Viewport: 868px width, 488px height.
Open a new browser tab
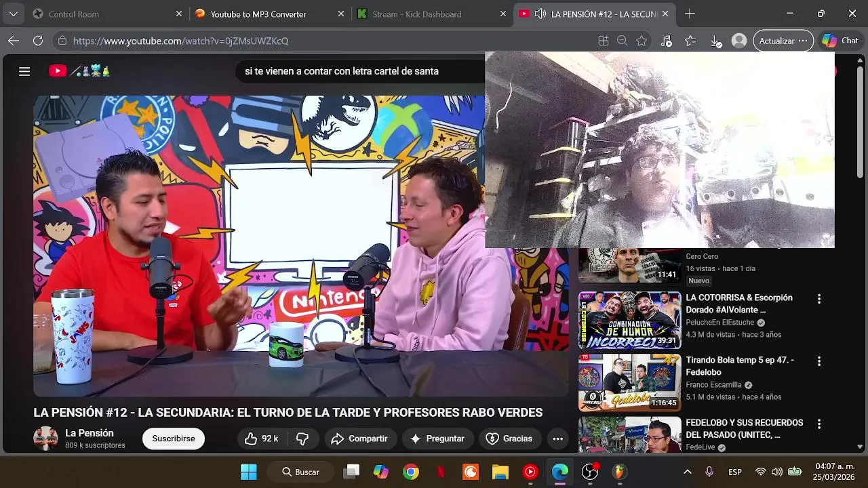[690, 14]
